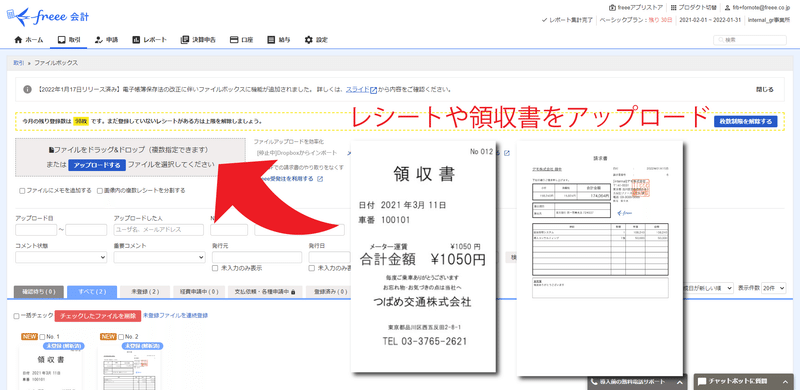The height and width of the screenshot is (390, 800).
Task: Expand the 導入前の無料電話サポート panel
Action: pos(637,382)
